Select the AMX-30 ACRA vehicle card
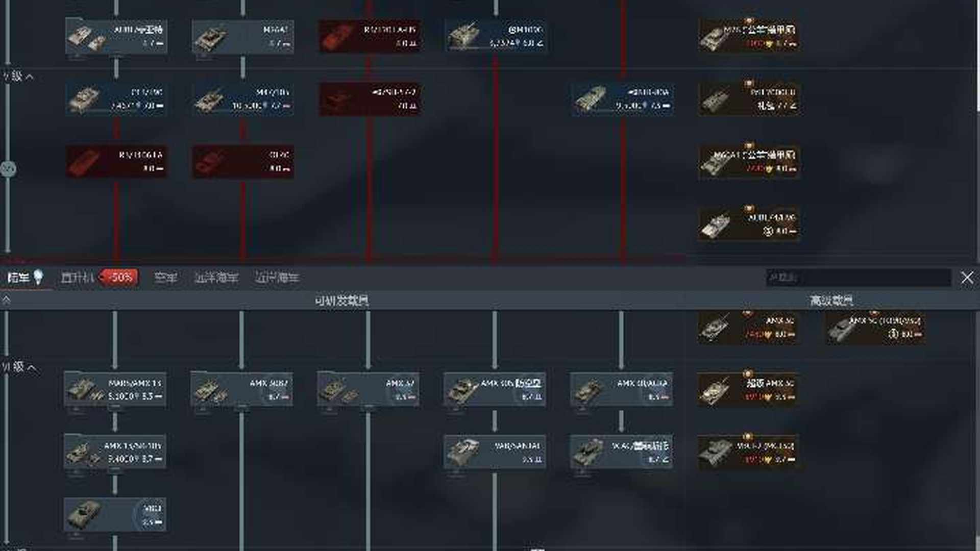 [621, 389]
